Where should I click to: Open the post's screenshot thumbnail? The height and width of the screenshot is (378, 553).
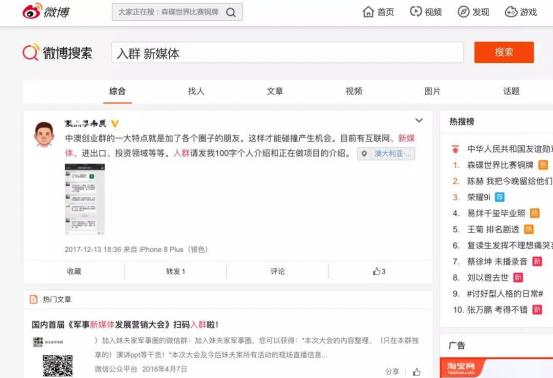[x=85, y=199]
